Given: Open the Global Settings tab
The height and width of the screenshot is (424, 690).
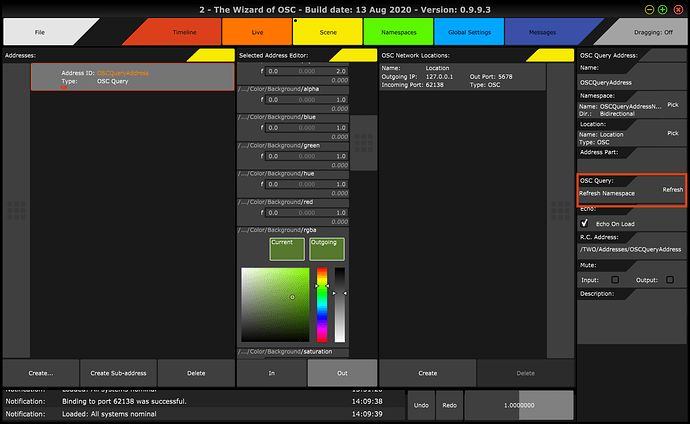Looking at the screenshot, I should tap(469, 32).
